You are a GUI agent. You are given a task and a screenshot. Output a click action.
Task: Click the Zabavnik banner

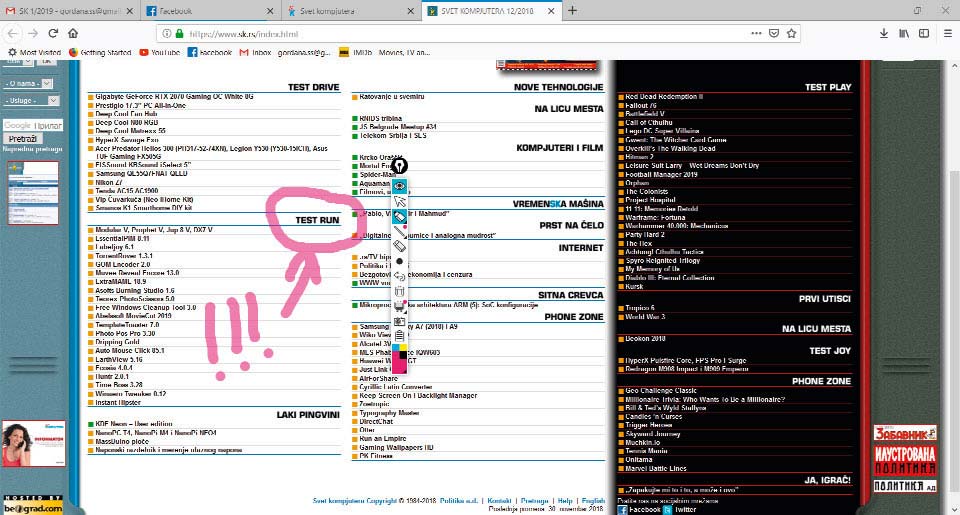point(905,433)
